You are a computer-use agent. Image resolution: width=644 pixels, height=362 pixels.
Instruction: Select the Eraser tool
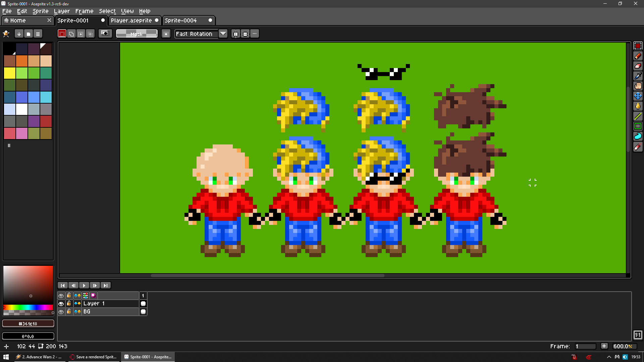pos(638,66)
